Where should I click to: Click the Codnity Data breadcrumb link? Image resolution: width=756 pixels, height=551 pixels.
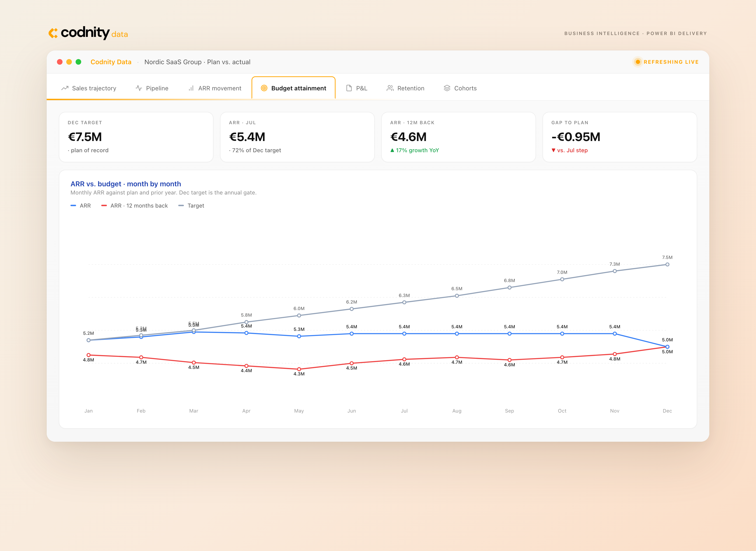point(111,62)
